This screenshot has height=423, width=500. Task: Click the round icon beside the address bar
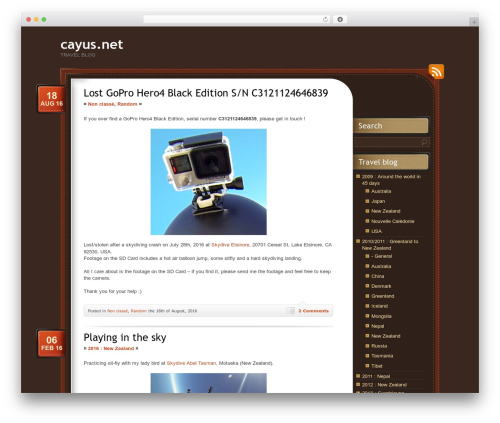click(x=340, y=19)
